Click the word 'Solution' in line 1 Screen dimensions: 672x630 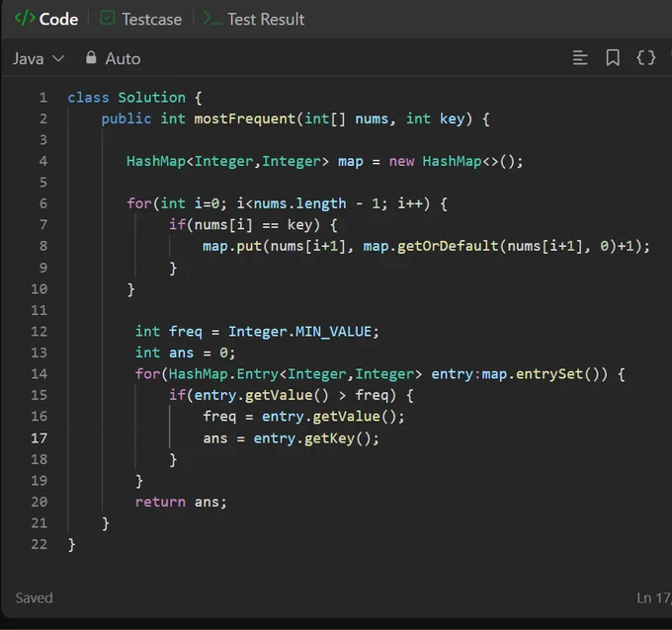click(152, 98)
